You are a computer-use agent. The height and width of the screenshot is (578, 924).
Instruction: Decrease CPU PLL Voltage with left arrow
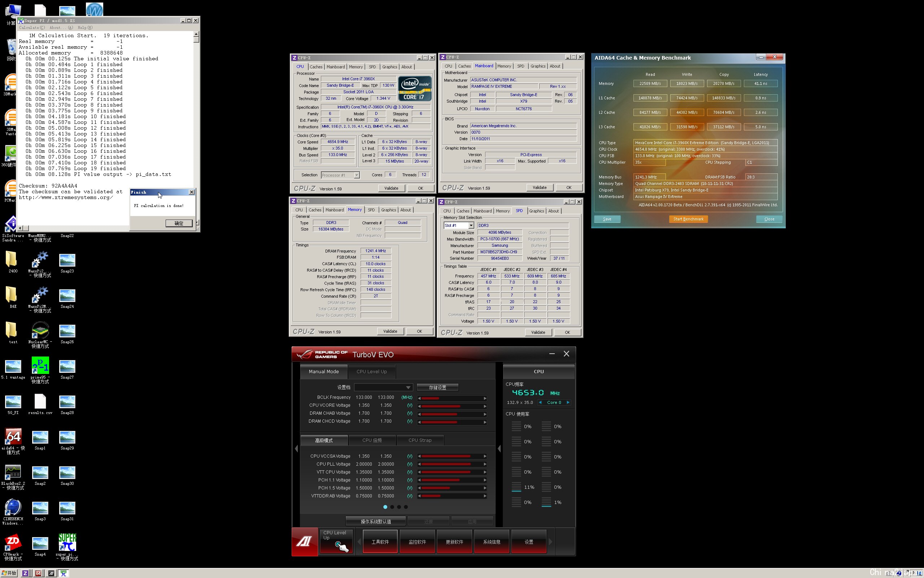click(x=419, y=464)
